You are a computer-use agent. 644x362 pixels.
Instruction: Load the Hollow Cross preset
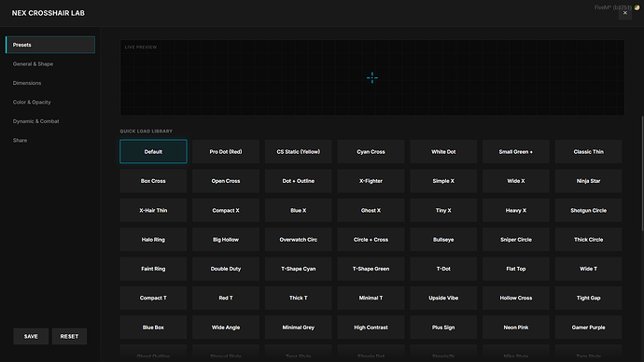pyautogui.click(x=516, y=298)
